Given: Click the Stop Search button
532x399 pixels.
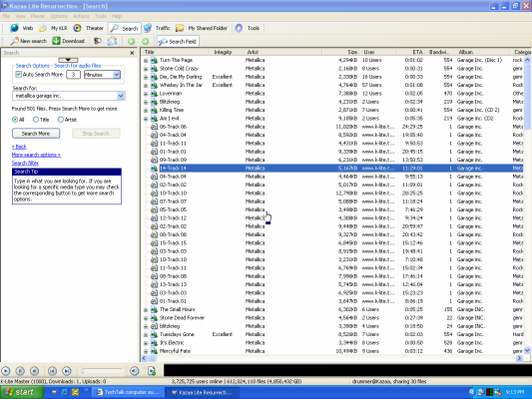Looking at the screenshot, I should click(96, 134).
